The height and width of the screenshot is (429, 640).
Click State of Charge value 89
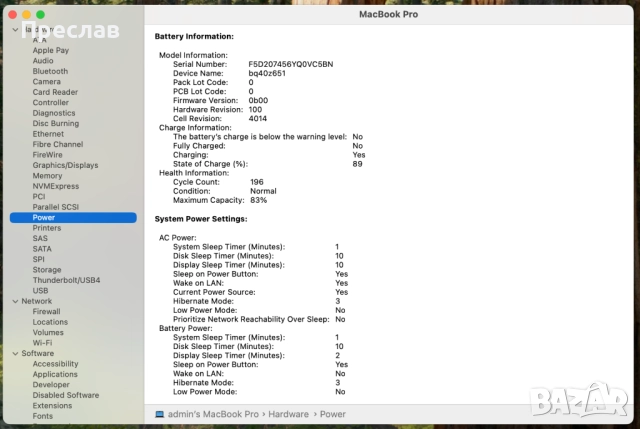click(x=357, y=164)
